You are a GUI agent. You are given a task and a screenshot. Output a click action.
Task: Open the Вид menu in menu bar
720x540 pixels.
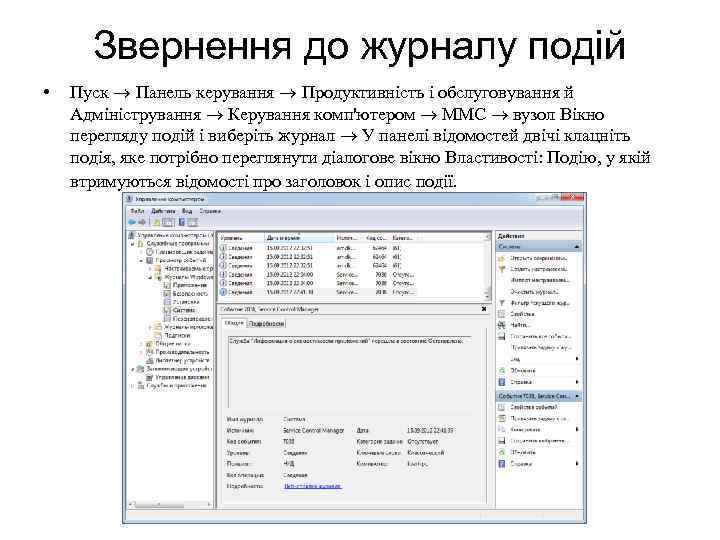click(x=187, y=211)
